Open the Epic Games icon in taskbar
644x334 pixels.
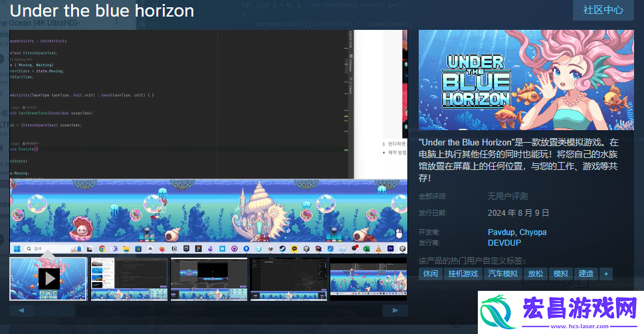tap(186, 248)
